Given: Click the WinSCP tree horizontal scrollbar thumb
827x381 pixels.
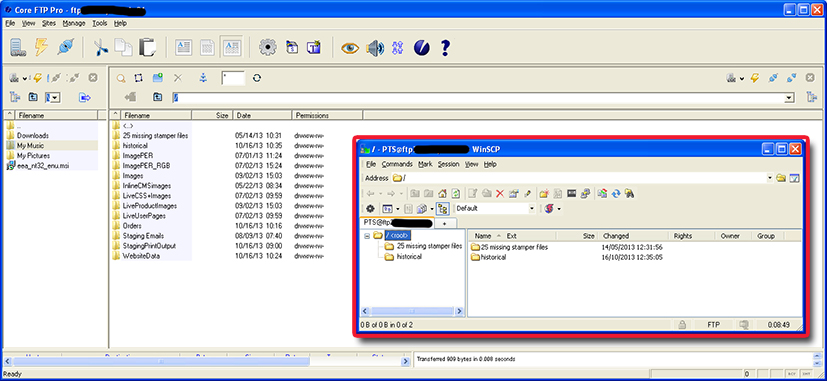Looking at the screenshot, I should point(412,311).
